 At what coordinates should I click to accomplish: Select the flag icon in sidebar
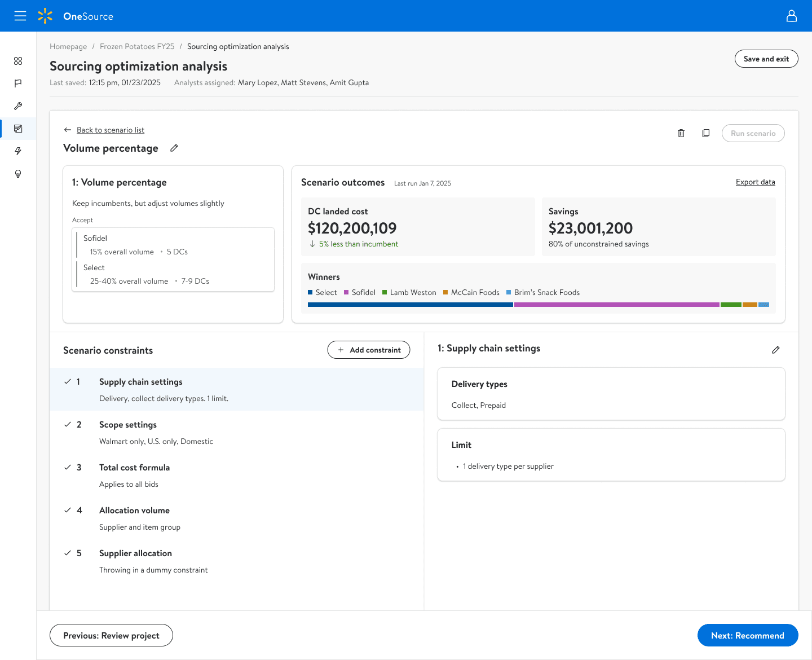point(18,83)
